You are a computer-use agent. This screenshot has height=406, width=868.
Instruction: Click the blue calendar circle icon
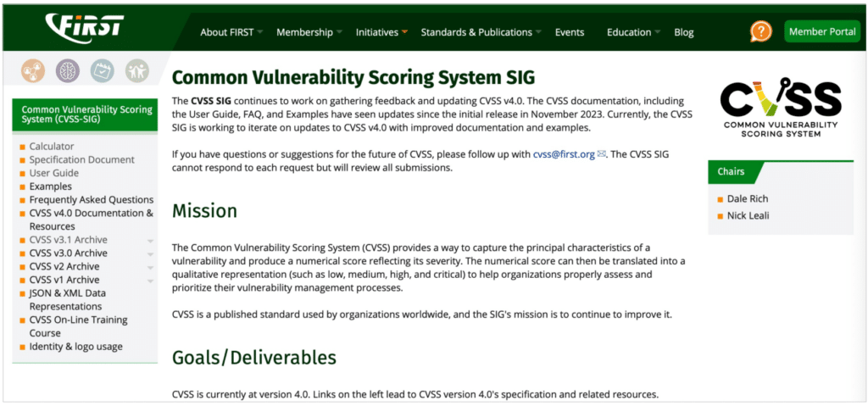pyautogui.click(x=103, y=71)
